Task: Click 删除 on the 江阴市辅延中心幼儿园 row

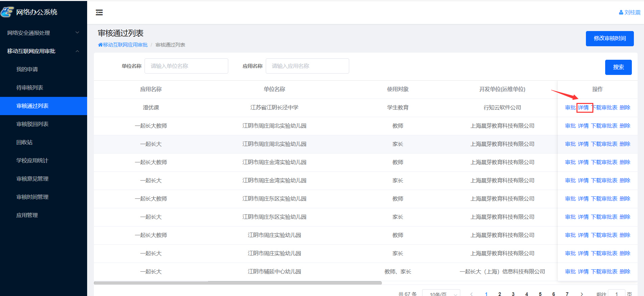Action: pos(625,272)
